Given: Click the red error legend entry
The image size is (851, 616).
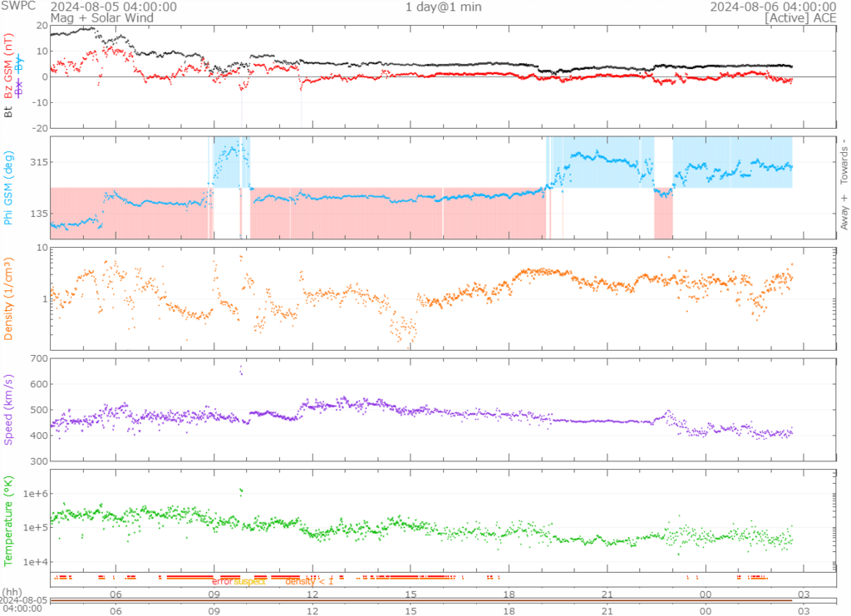Looking at the screenshot, I should 222,581.
